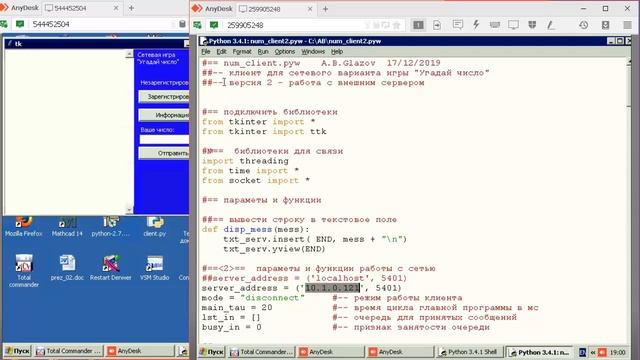640x360 pixels.
Task: Select Python 3.4.1: n... taskbar item
Action: [540, 351]
